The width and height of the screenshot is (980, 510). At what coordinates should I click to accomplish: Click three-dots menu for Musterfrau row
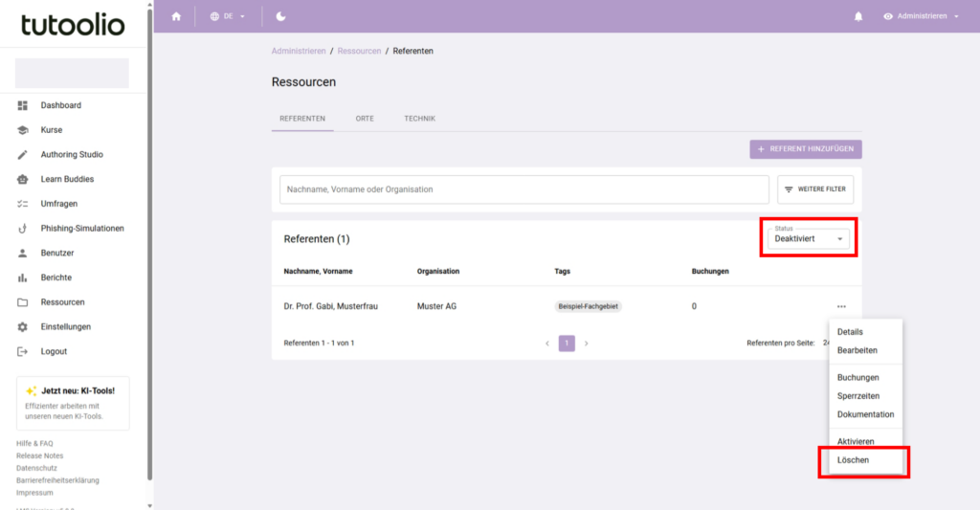(x=841, y=306)
